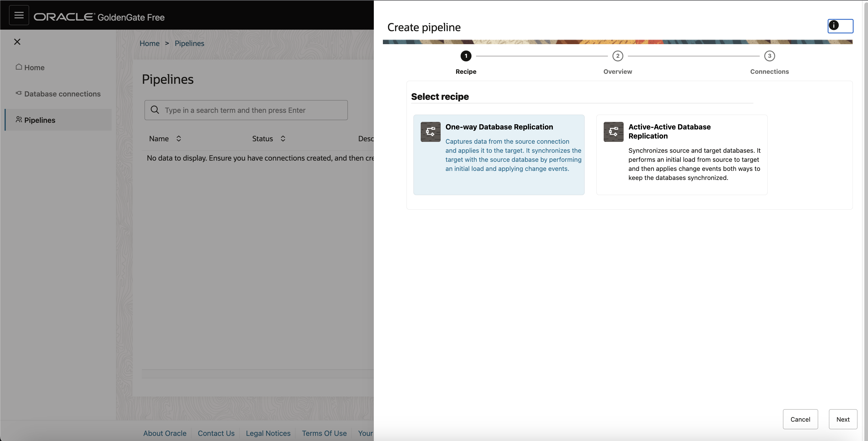This screenshot has width=868, height=441.
Task: Click the Active-Active Database Replication recipe icon
Action: (613, 132)
